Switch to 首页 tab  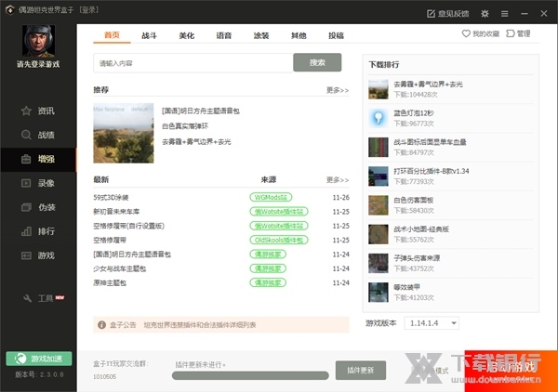point(112,35)
